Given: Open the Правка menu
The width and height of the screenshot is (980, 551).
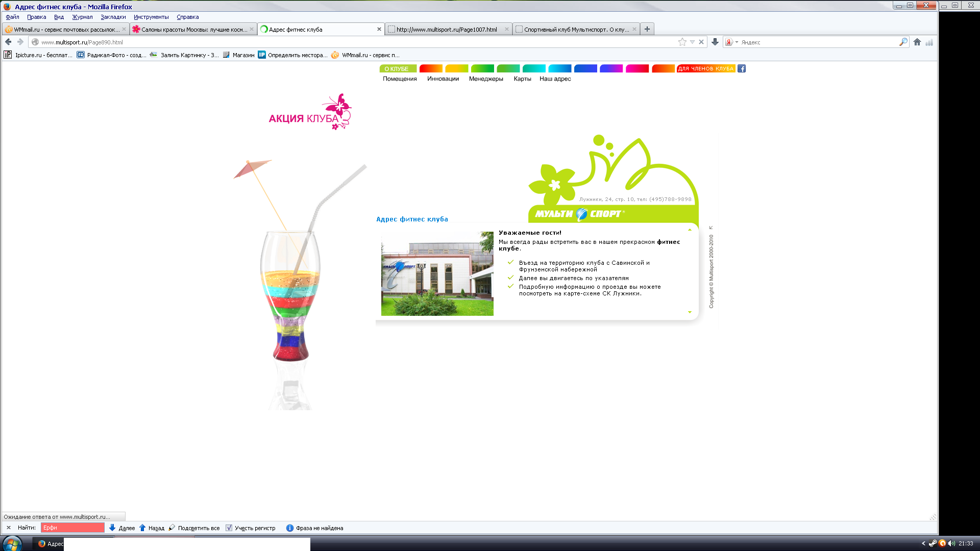Looking at the screenshot, I should pyautogui.click(x=36, y=17).
